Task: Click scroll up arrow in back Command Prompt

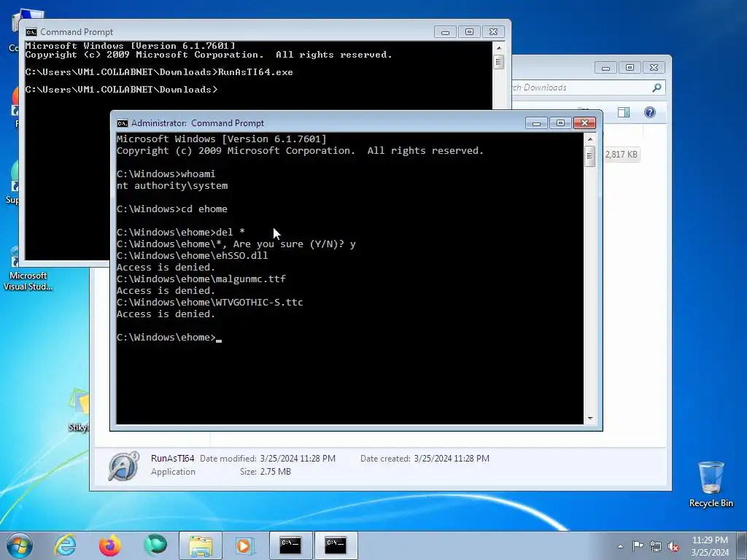Action: tap(499, 47)
